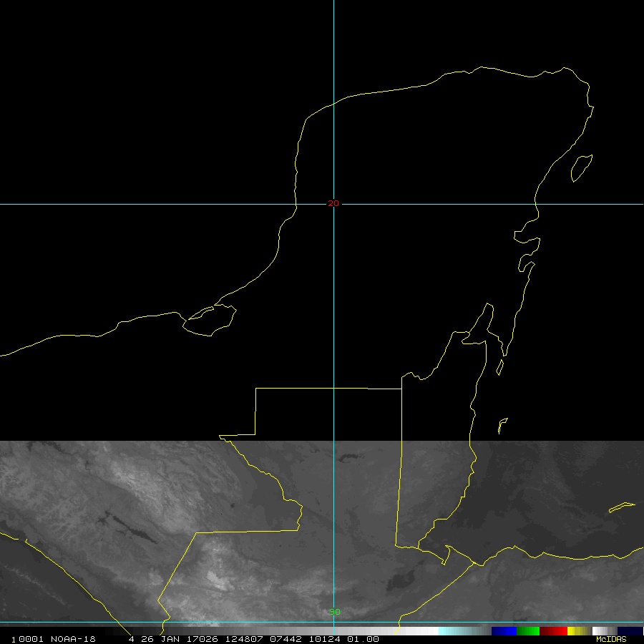
Task: Click the red 20 latitude label
Action: click(333, 204)
